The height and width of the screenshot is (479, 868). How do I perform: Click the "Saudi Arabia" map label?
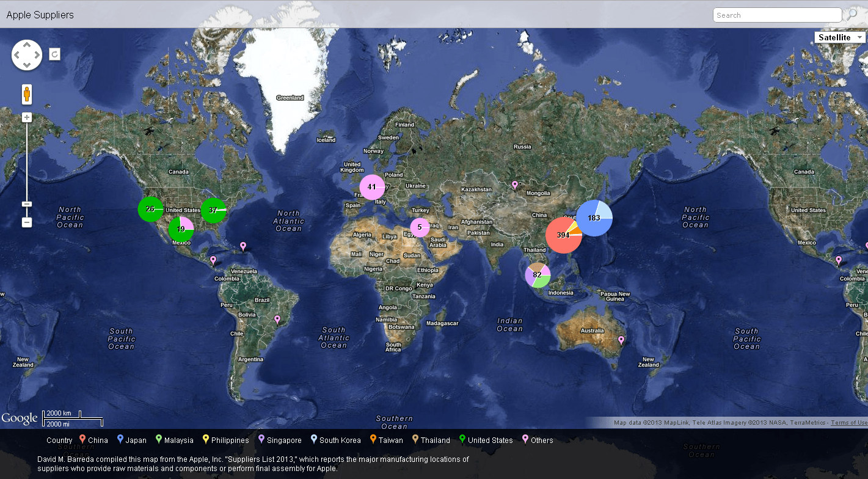438,243
